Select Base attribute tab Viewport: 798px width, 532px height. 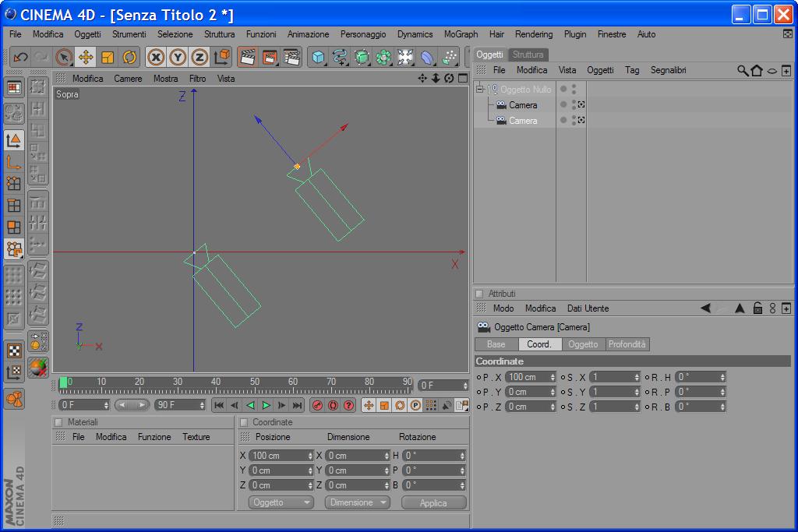496,344
